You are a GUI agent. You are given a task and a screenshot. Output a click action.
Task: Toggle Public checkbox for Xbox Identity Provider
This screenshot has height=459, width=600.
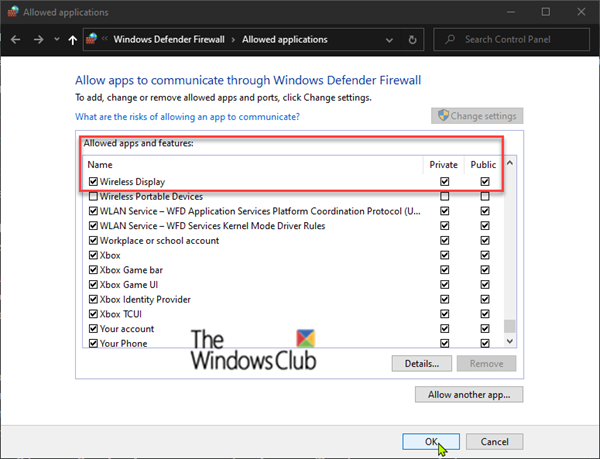[x=485, y=299]
